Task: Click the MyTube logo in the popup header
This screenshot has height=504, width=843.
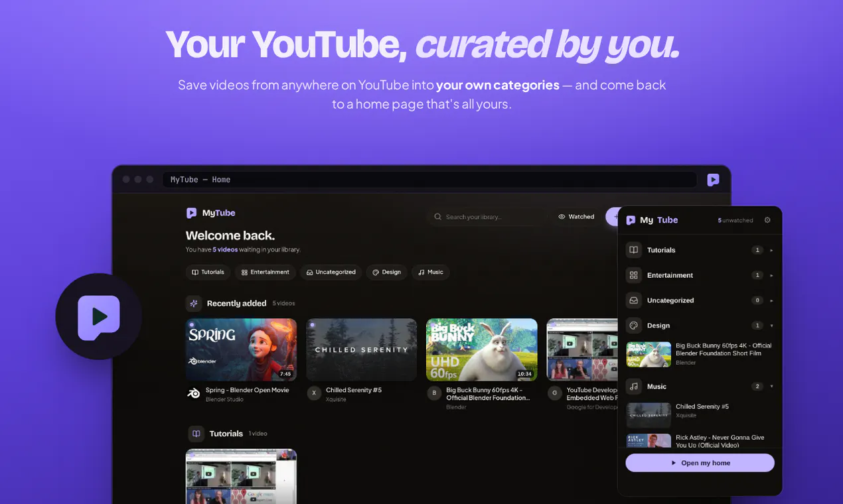Action: pyautogui.click(x=652, y=220)
